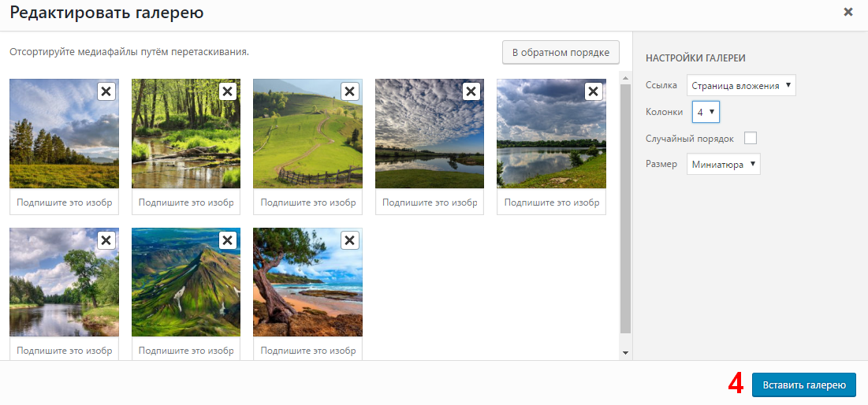Viewport: 868px width, 405px height.
Task: Click caption field under forest stream image
Action: 186,202
